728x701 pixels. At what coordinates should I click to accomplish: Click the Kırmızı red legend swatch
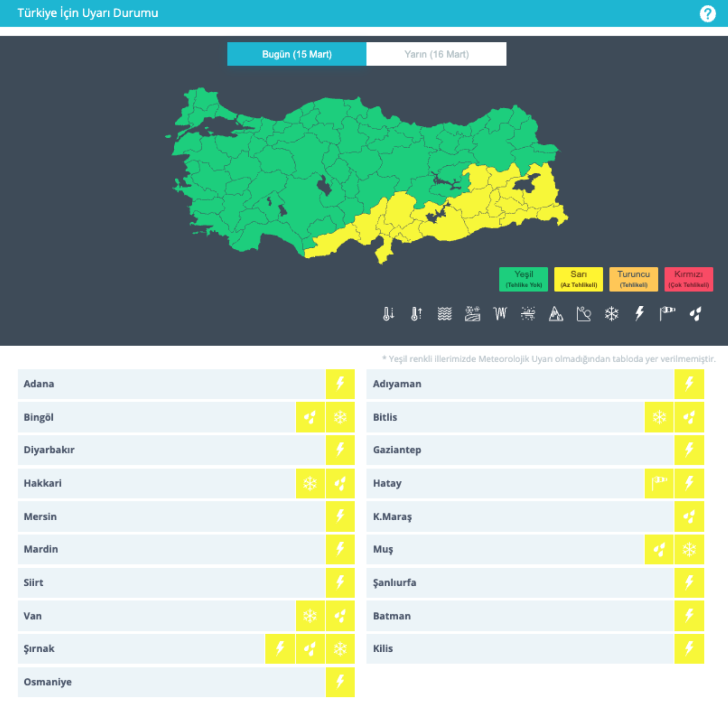[688, 279]
